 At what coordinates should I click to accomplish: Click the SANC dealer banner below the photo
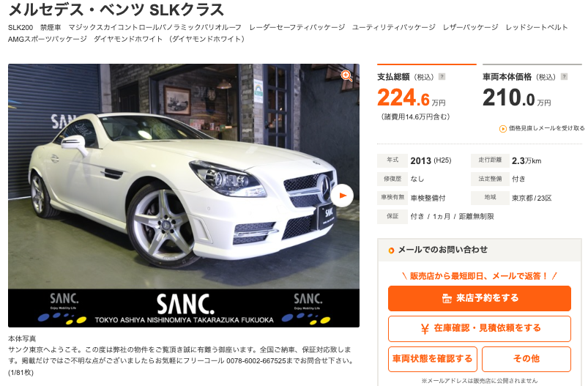pyautogui.click(x=184, y=308)
